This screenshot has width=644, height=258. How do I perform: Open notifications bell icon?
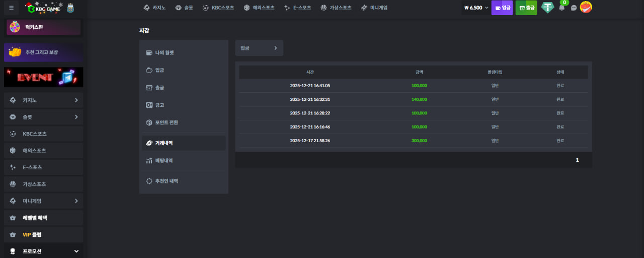[562, 8]
